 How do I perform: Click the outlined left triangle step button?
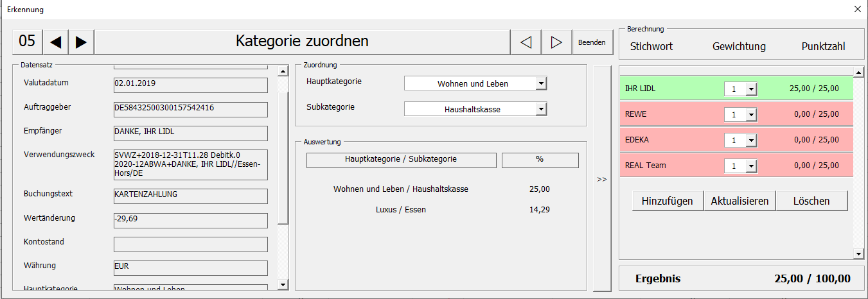click(x=526, y=42)
